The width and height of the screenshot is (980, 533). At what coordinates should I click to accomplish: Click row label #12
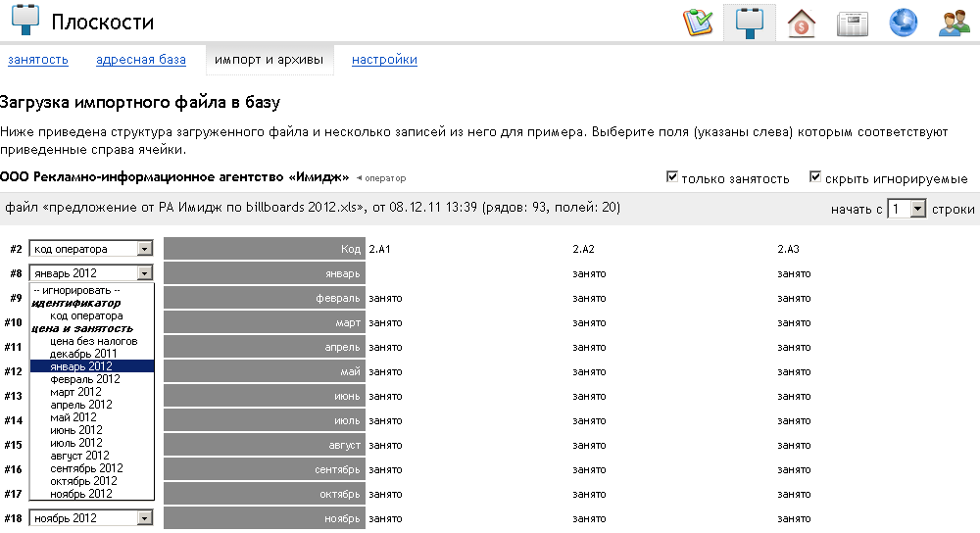tap(13, 371)
